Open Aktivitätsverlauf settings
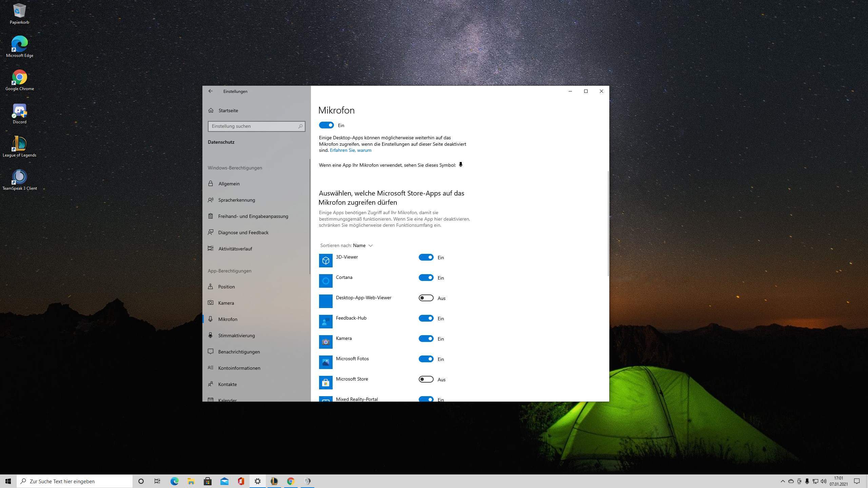 coord(235,248)
